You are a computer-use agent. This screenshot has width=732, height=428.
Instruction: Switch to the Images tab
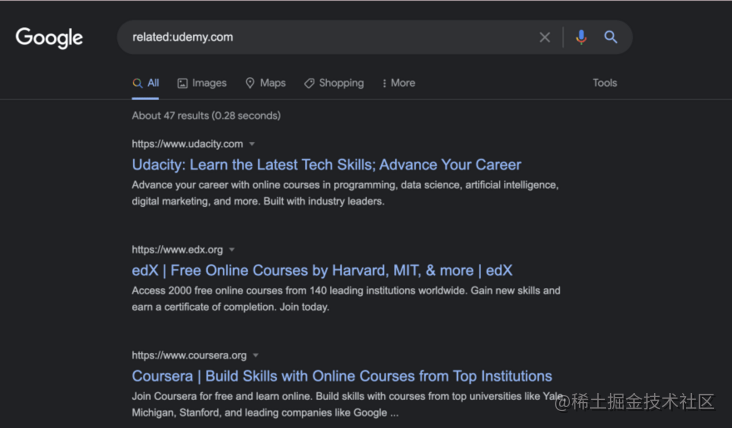point(202,83)
